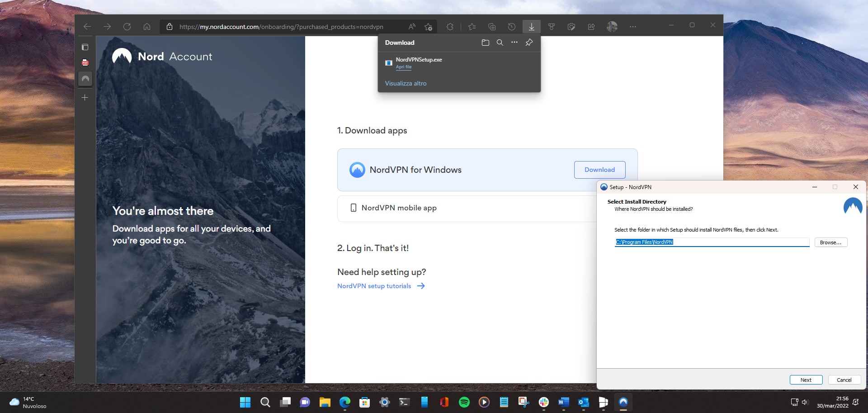Start a web capture screenshot
Screen dimensions: 868x413
pos(571,27)
